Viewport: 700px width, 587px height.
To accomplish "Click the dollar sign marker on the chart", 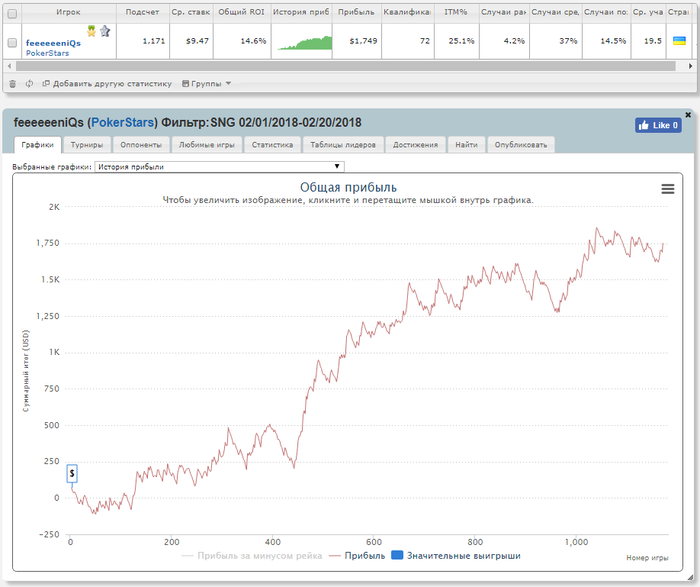I will (72, 474).
